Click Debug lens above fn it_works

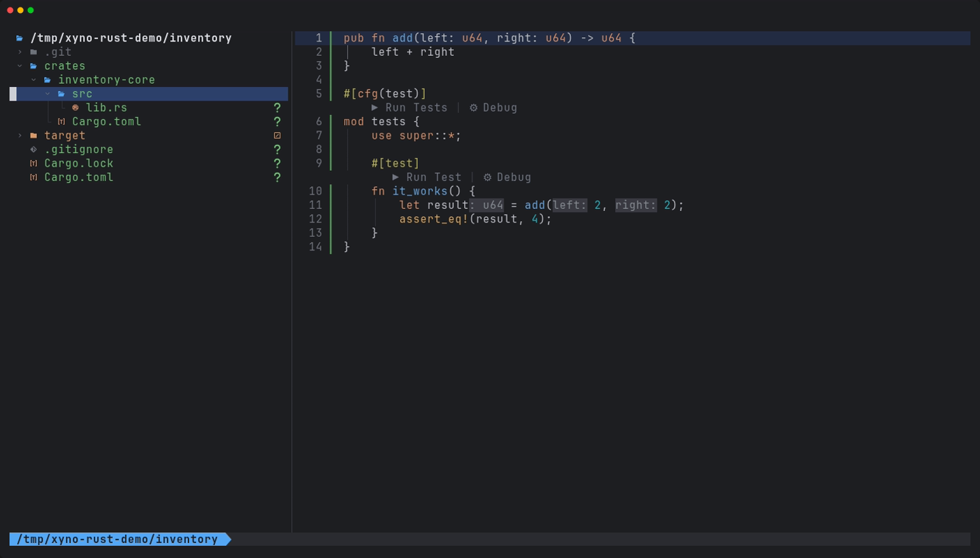[507, 177]
